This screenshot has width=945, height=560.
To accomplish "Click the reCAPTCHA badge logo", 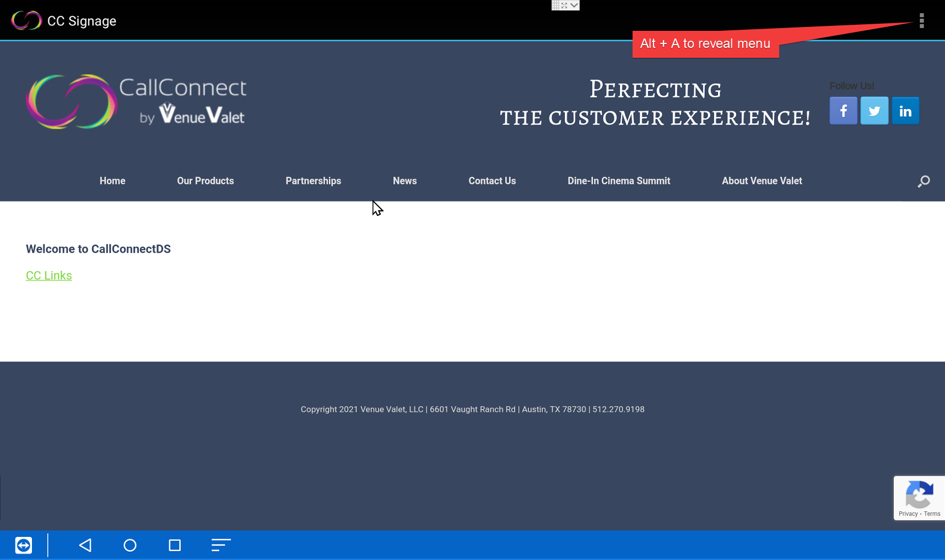I will [919, 494].
